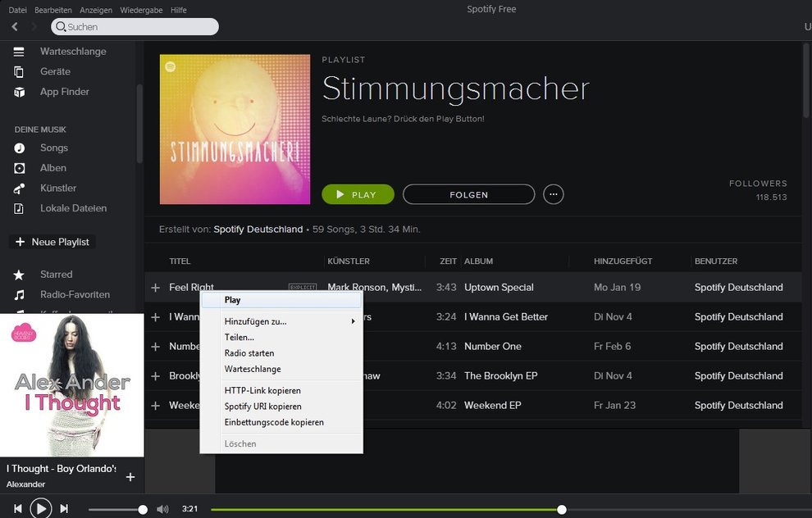Open the Hilfe menu

tap(179, 10)
